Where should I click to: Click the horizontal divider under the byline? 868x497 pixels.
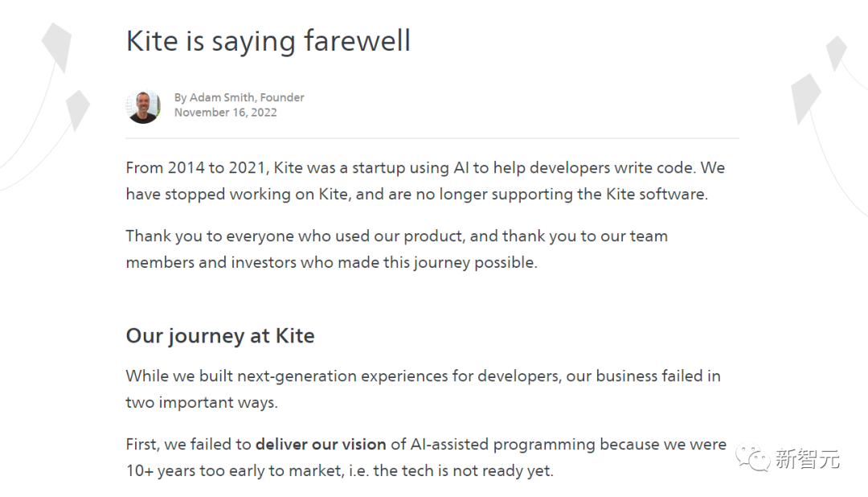click(432, 138)
